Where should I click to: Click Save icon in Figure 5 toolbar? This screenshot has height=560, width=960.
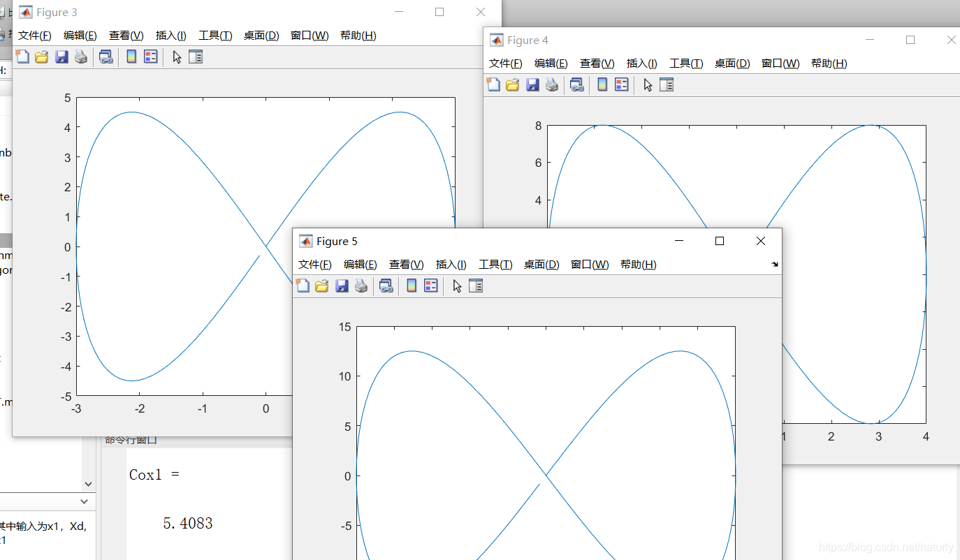pos(342,286)
